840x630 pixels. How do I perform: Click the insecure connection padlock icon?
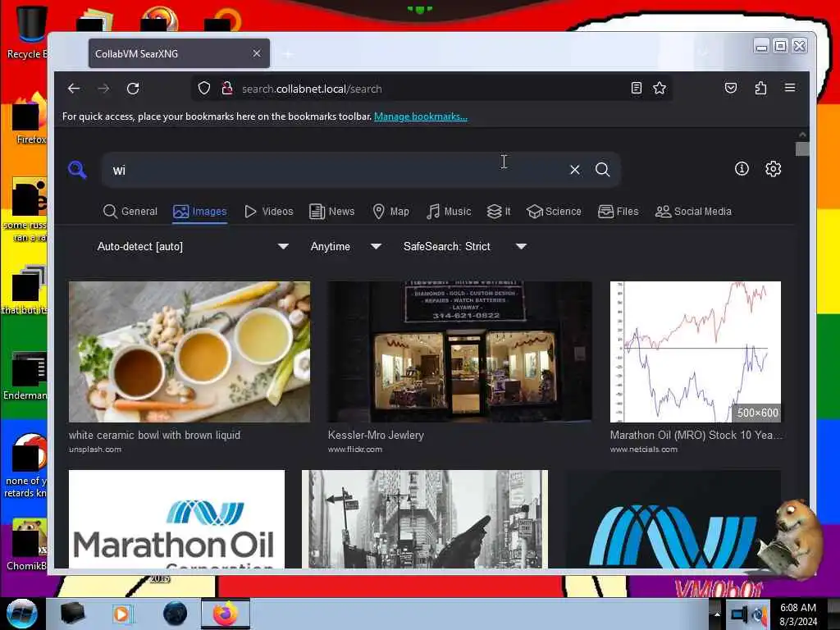point(227,89)
